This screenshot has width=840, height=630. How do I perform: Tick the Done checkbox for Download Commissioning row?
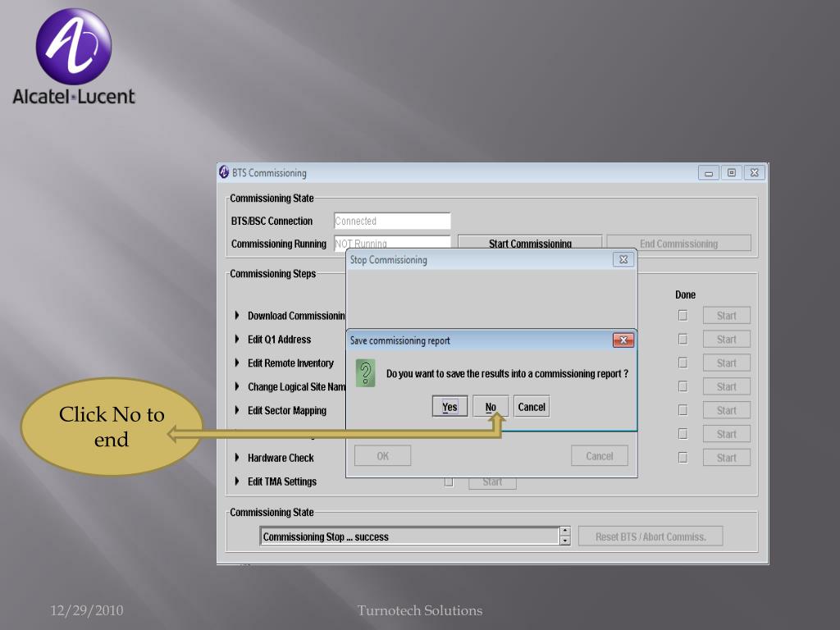coord(682,316)
